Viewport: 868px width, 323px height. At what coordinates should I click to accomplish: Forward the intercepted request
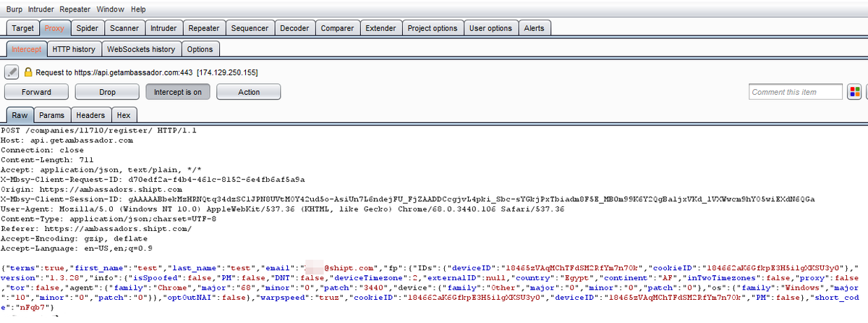36,92
